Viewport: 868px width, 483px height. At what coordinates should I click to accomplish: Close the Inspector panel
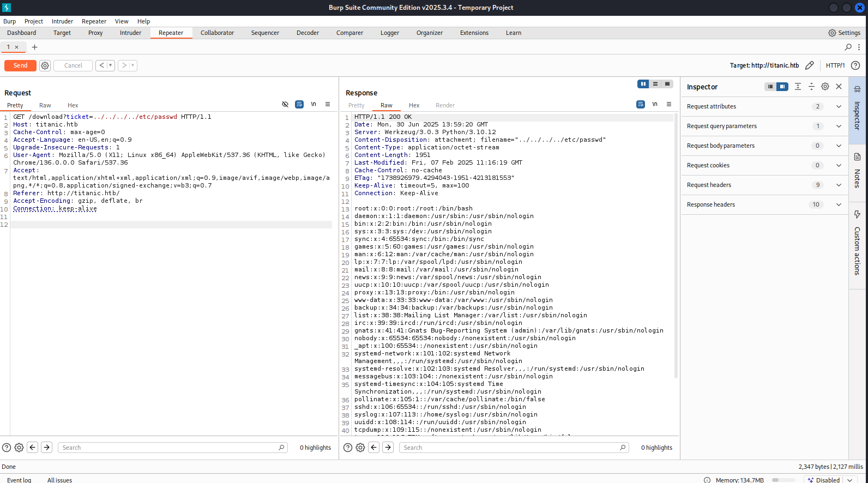(839, 87)
